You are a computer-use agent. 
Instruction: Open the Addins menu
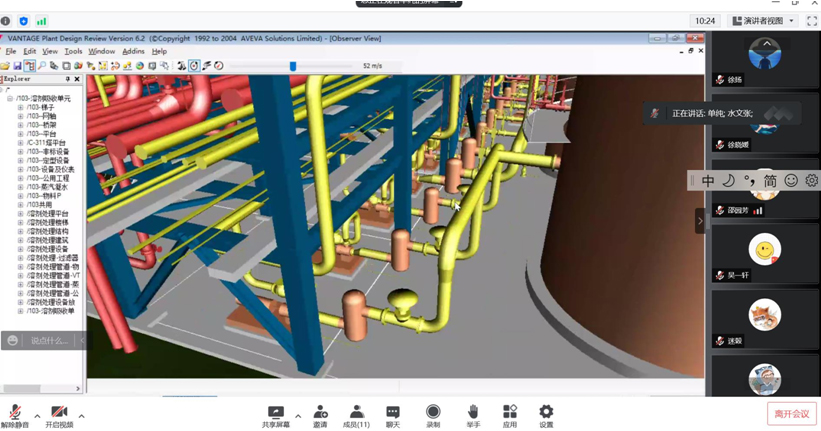click(133, 51)
